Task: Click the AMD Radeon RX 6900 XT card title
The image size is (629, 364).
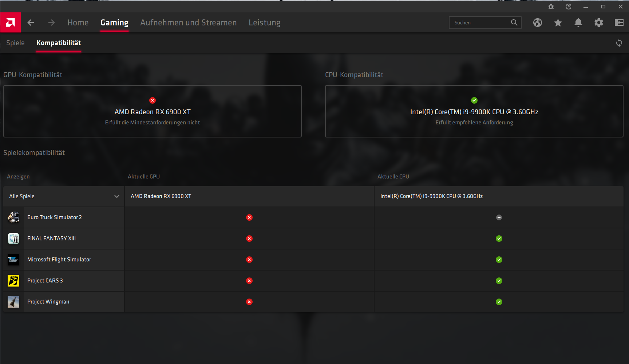Action: click(153, 112)
